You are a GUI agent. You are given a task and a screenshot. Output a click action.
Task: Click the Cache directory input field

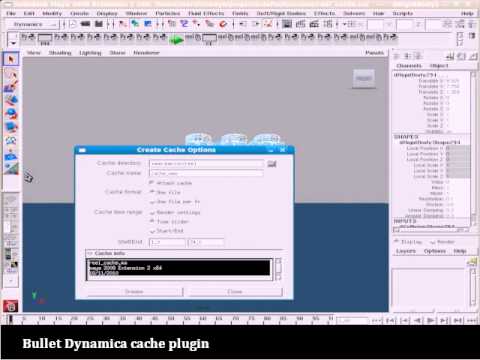(x=206, y=164)
